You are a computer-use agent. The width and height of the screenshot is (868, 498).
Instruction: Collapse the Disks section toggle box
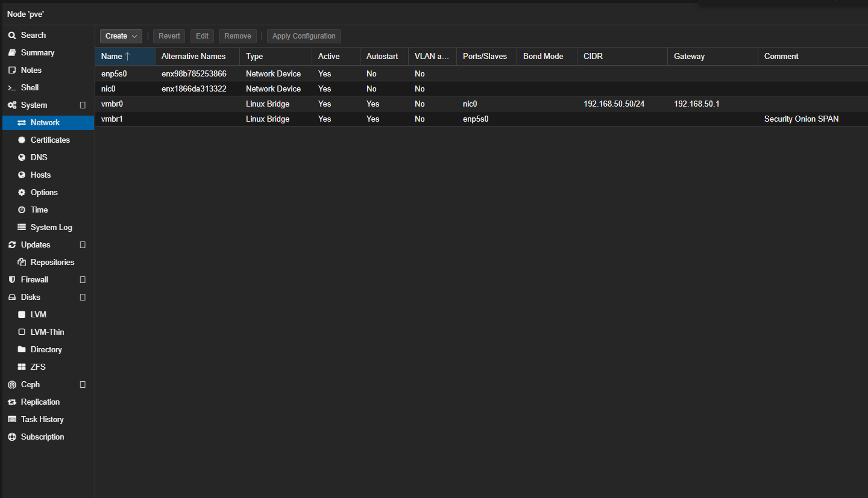83,297
